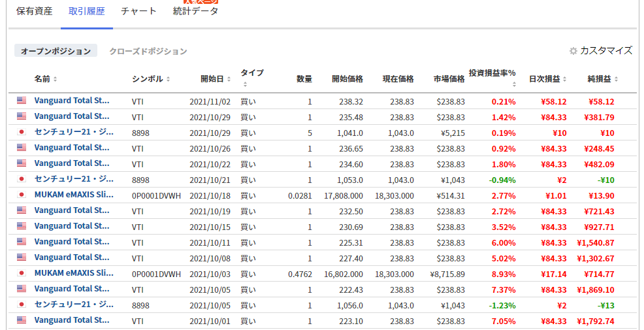Sort by タイプ column arrows
Screen dimensions: 644x330
(x=245, y=84)
